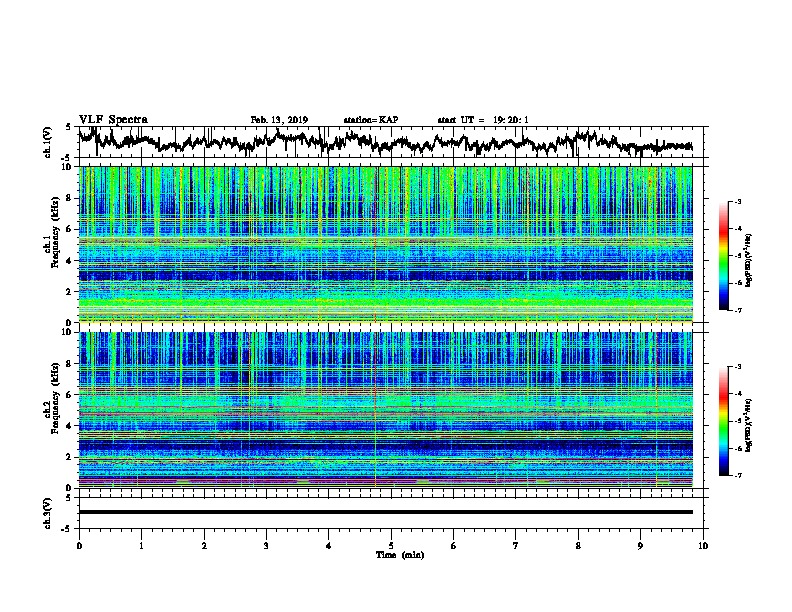Click the "-7" label below lower color bar
792x612 pixels.
point(737,476)
